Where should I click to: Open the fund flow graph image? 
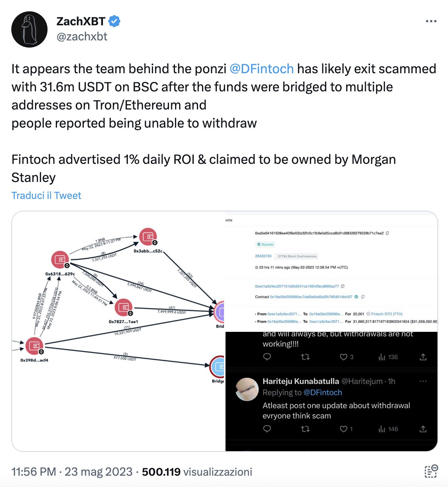(119, 331)
